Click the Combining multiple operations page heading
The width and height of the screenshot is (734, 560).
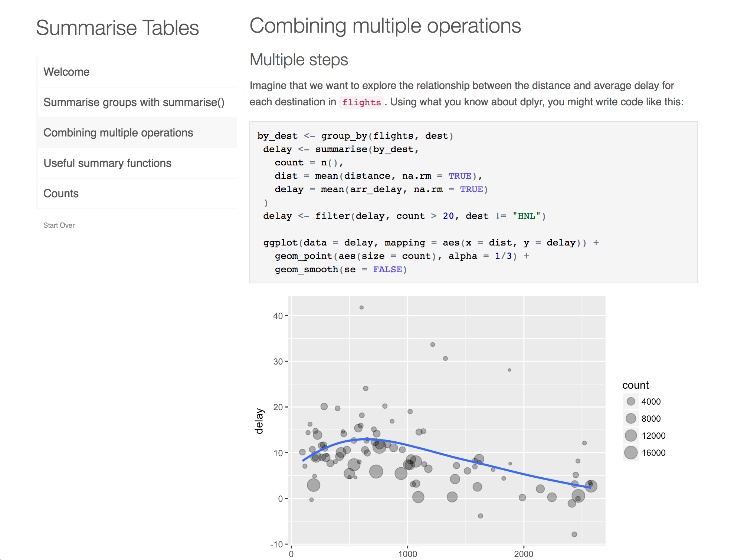coord(385,26)
